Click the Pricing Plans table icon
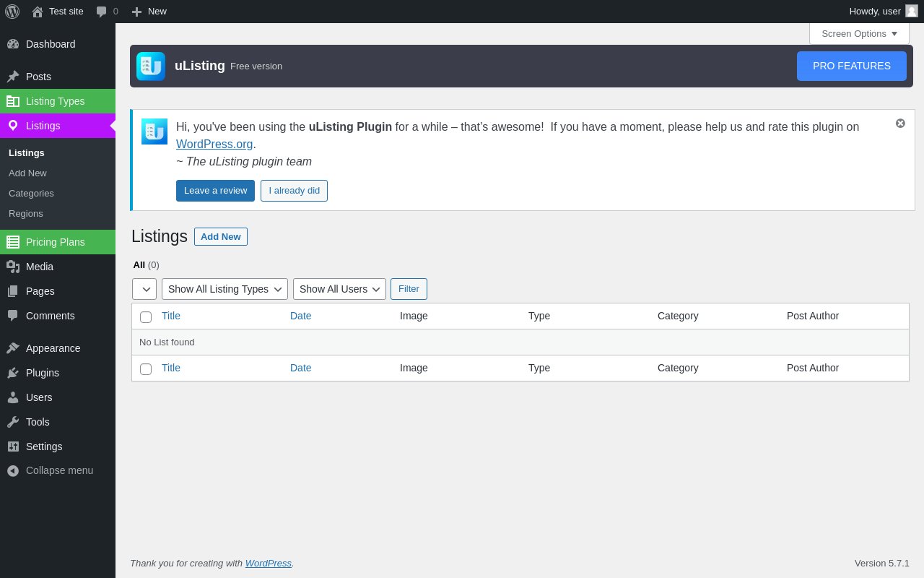The height and width of the screenshot is (578, 924). [x=13, y=242]
